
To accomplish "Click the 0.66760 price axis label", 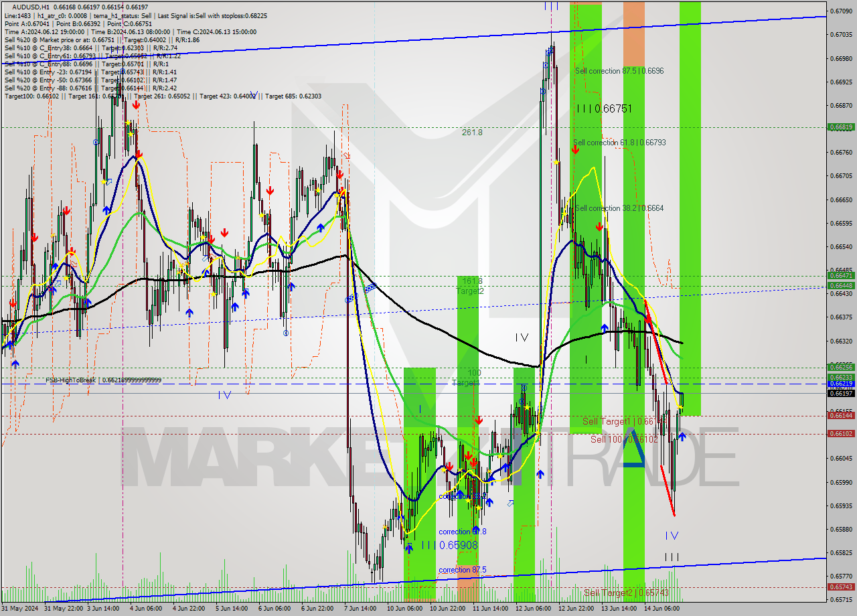I will 842,152.
